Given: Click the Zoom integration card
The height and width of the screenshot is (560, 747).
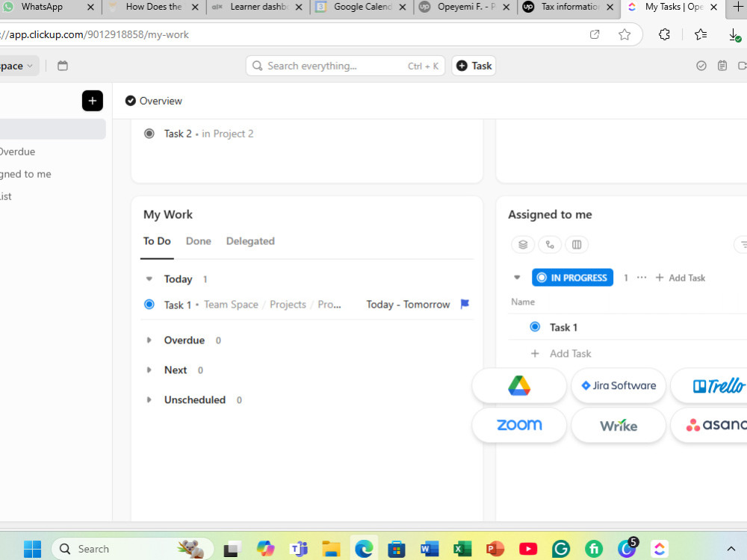Looking at the screenshot, I should (x=519, y=425).
